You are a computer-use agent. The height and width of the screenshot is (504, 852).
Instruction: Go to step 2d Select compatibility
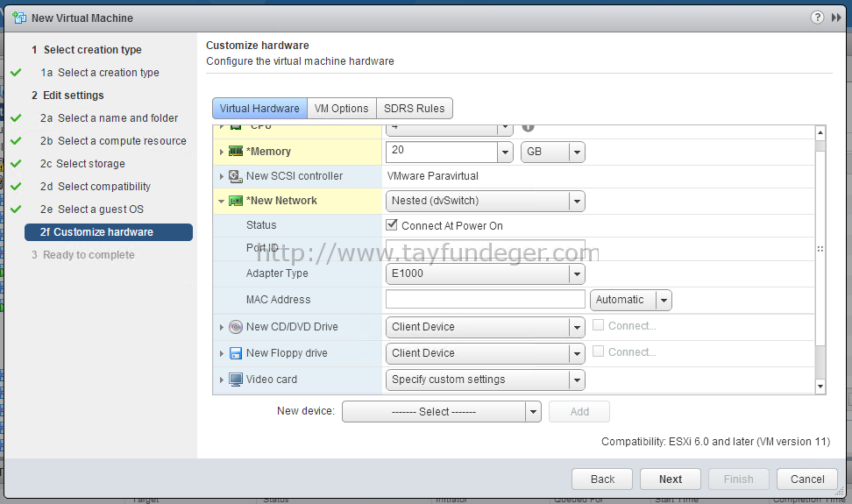tap(96, 187)
